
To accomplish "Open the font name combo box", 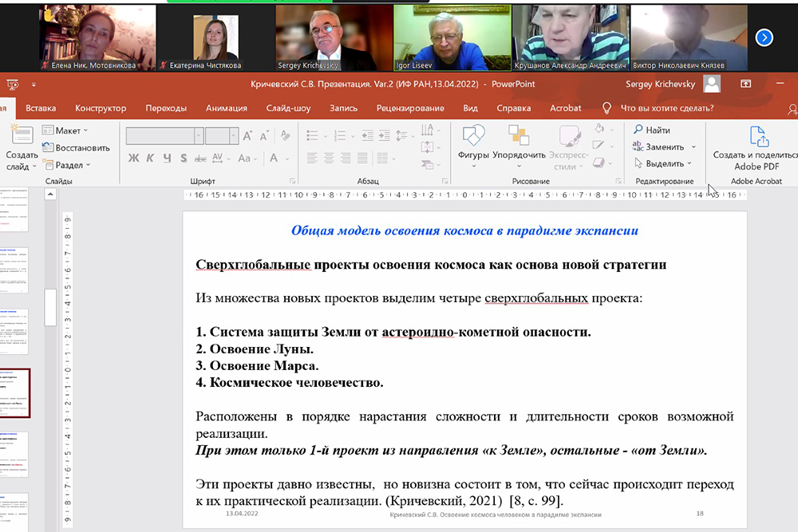I will tap(164, 136).
